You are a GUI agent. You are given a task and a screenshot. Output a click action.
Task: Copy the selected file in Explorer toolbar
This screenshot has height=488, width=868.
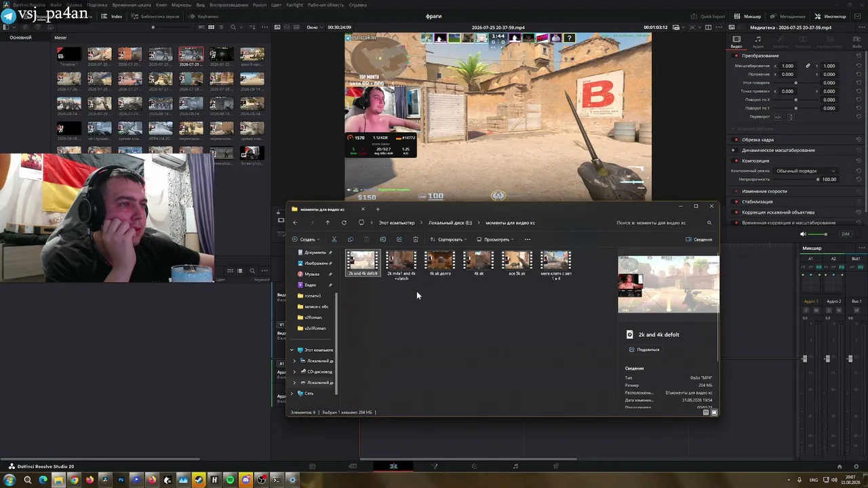click(x=350, y=239)
